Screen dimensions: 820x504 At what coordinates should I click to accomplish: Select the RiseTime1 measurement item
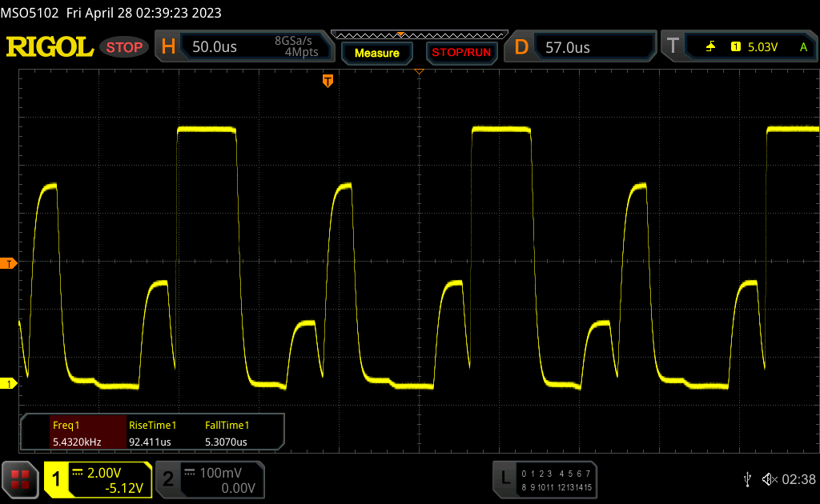[153, 433]
